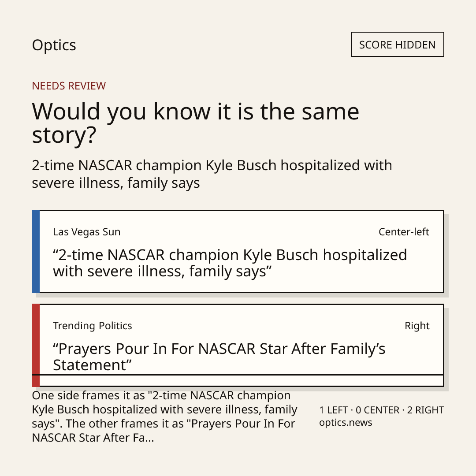This screenshot has width=476, height=476.
Task: Open the Optics logo text
Action: click(x=54, y=45)
